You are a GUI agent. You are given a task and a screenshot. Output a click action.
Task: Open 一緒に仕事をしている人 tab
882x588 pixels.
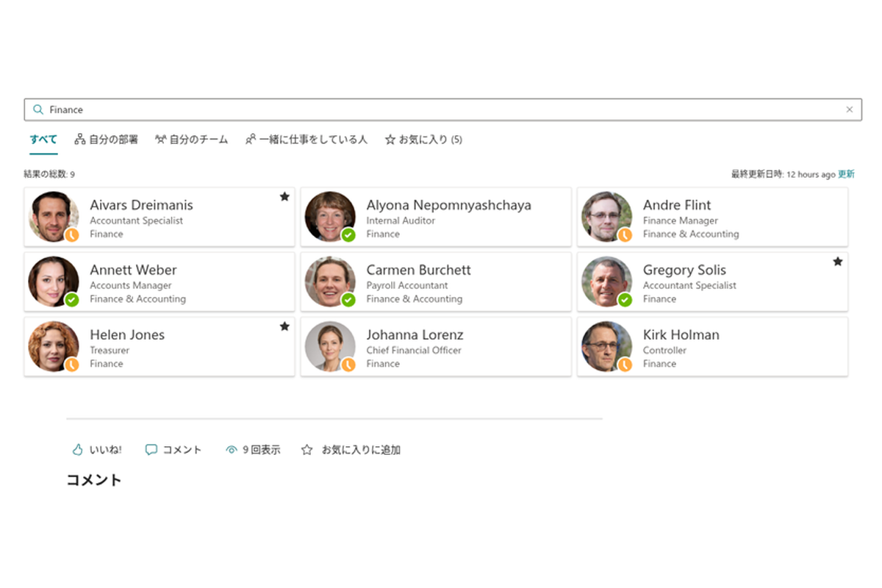(x=306, y=139)
